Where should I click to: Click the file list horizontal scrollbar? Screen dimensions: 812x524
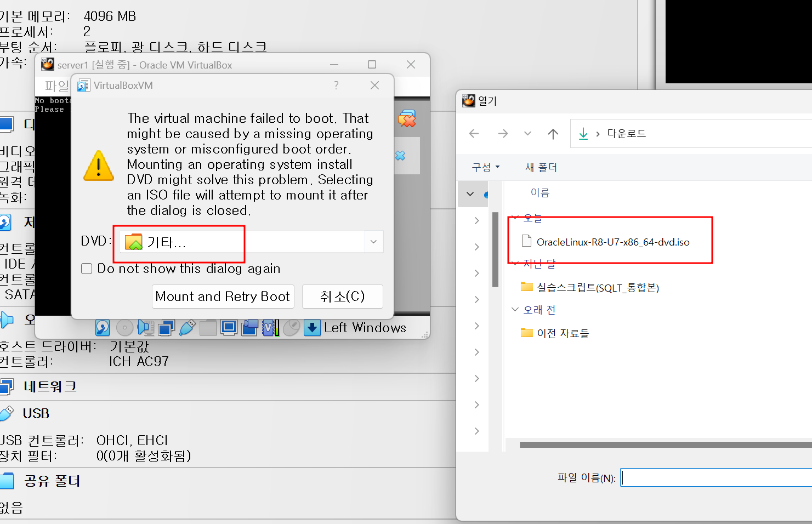666,445
